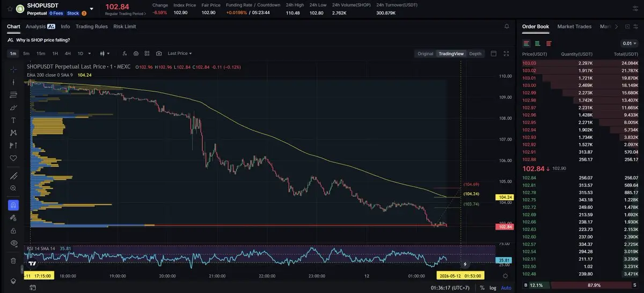644x293 pixels.
Task: Switch to the Market Trades tab
Action: click(574, 26)
